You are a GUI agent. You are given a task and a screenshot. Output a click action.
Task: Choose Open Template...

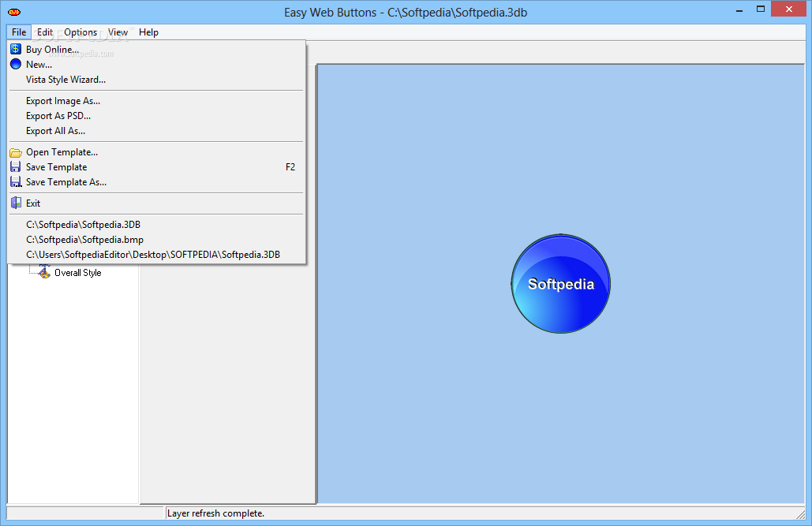[x=156, y=152]
